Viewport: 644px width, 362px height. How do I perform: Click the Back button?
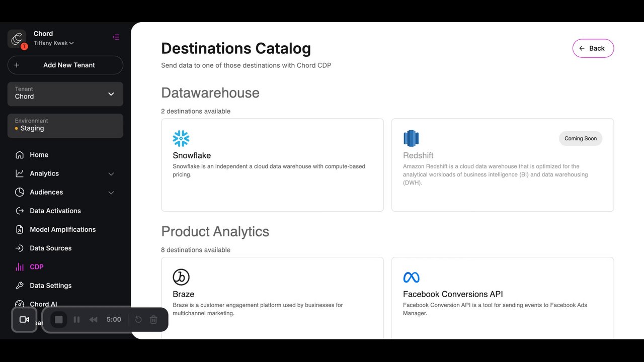[593, 48]
